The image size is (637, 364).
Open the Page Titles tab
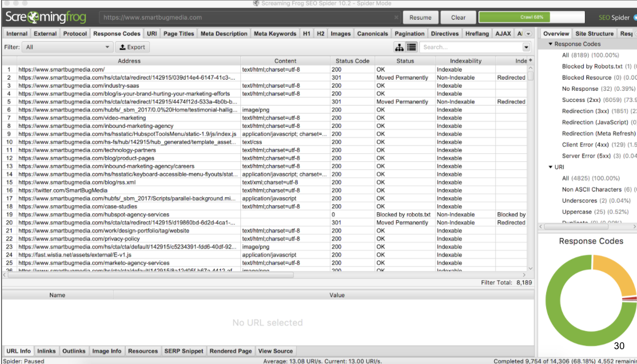[178, 33]
